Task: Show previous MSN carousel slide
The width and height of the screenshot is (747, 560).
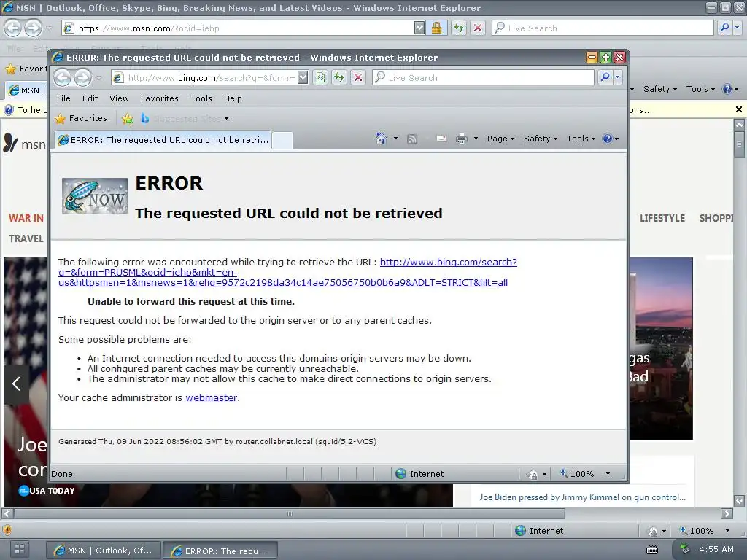Action: click(16, 384)
